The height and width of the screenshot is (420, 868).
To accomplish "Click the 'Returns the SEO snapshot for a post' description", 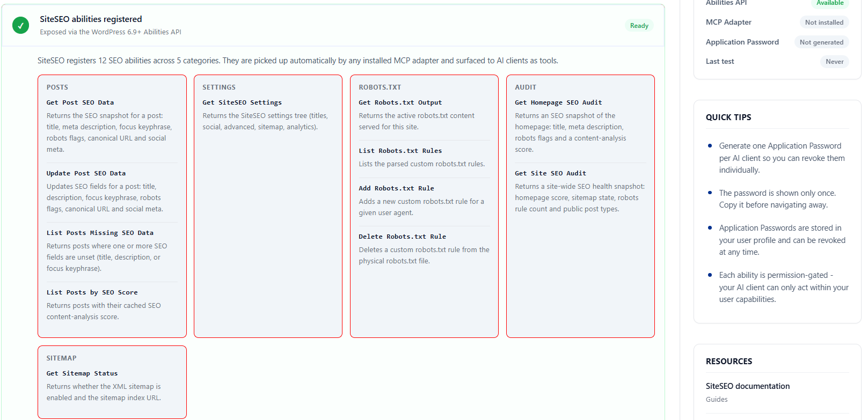I will (x=110, y=132).
